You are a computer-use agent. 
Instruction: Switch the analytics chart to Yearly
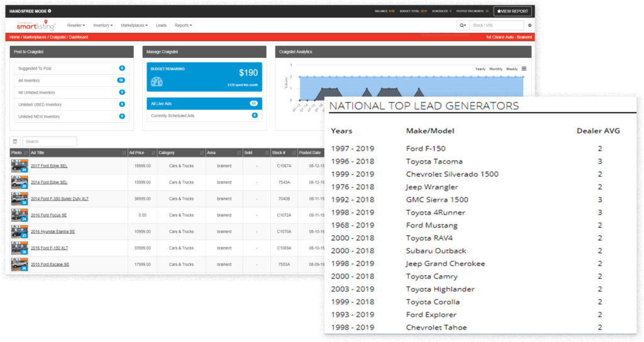pos(480,69)
